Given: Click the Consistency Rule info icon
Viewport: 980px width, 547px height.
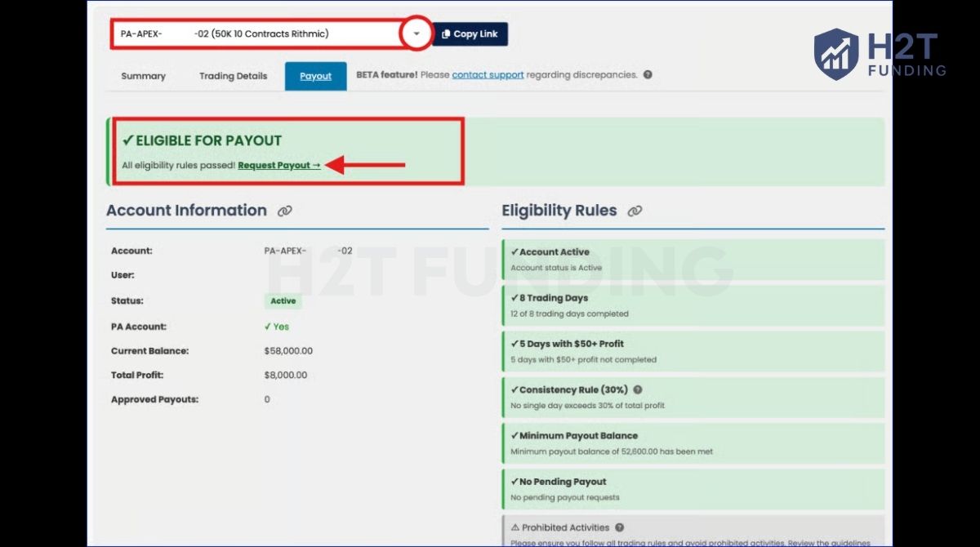Looking at the screenshot, I should pos(636,389).
